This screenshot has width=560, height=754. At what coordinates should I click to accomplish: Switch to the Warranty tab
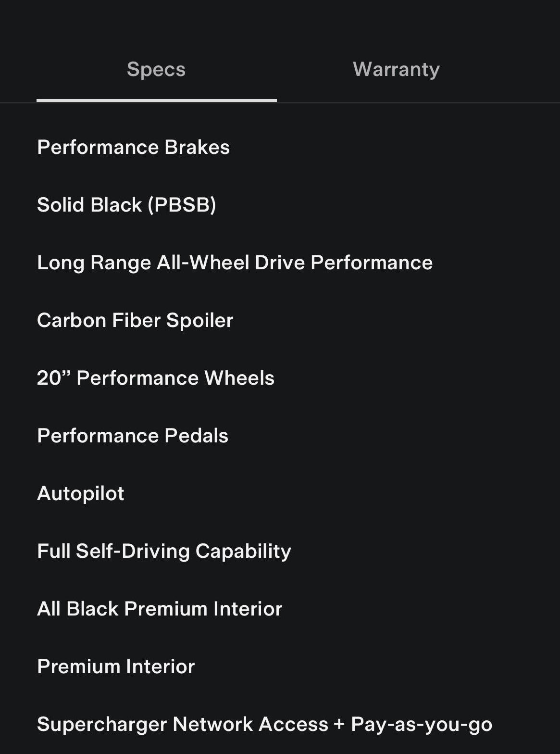396,69
